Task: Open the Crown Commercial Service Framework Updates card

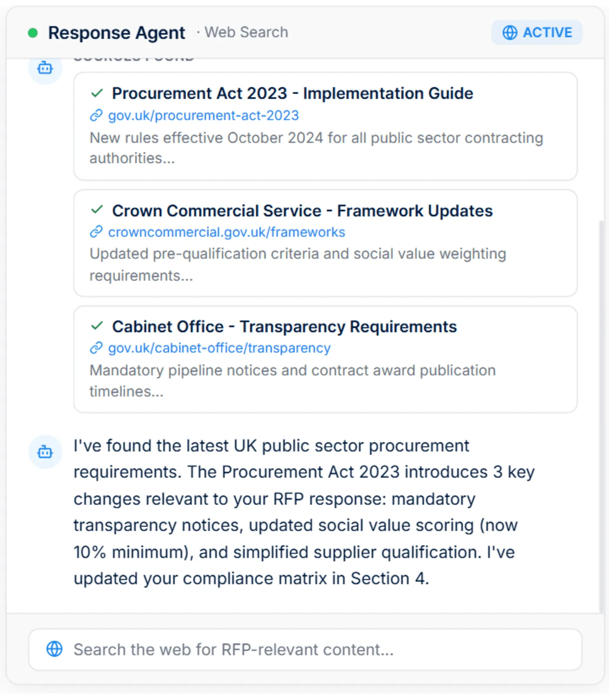Action: click(325, 243)
